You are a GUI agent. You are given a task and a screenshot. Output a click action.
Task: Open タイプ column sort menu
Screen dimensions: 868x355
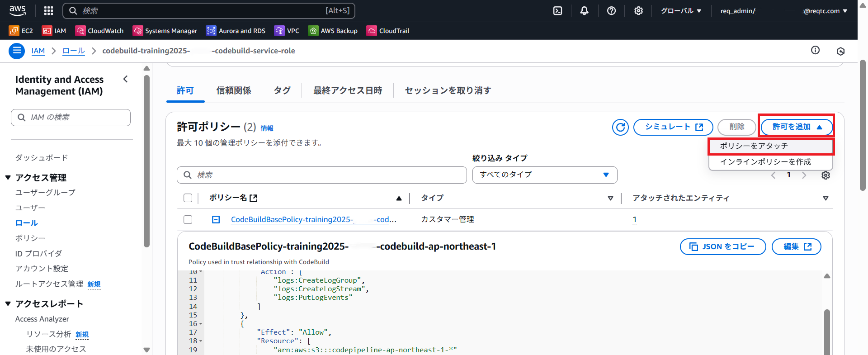(610, 198)
